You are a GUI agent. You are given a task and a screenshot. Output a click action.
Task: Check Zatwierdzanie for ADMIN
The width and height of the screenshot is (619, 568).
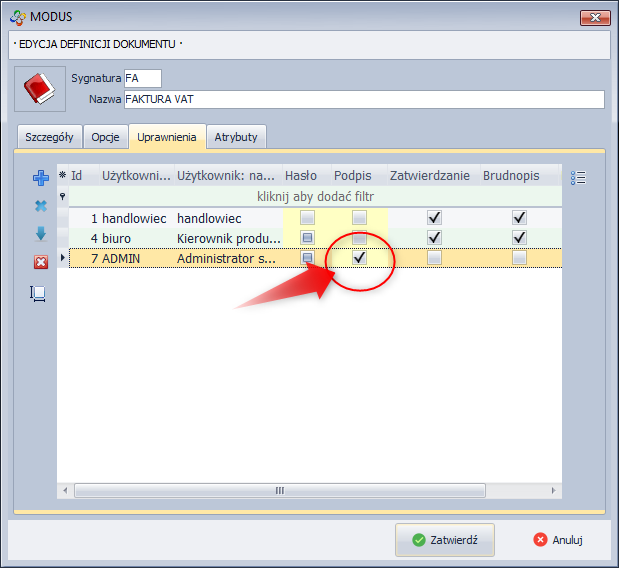pyautogui.click(x=434, y=258)
